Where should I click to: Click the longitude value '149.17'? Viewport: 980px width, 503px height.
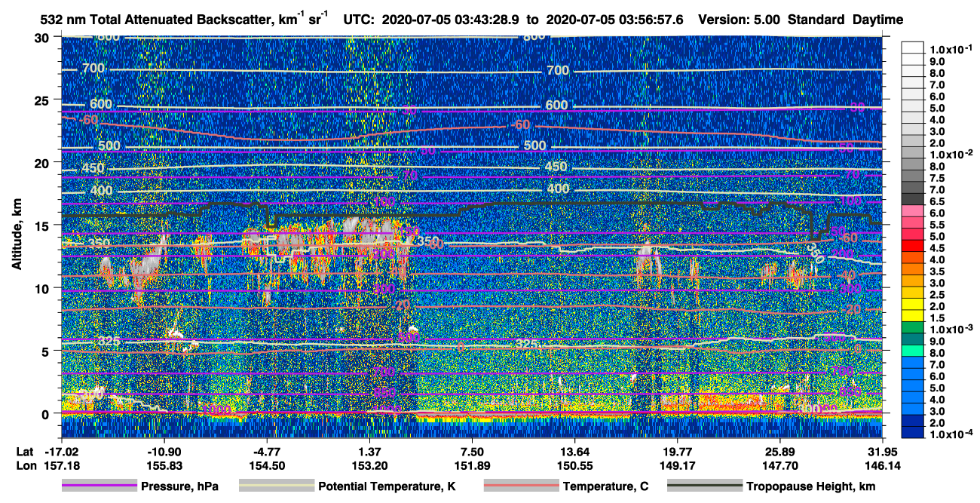pos(676,466)
